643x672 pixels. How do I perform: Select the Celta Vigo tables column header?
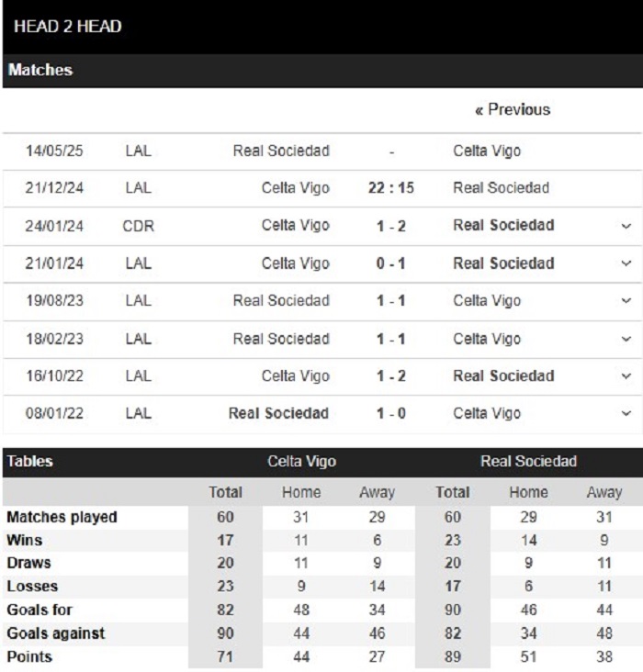(x=301, y=462)
